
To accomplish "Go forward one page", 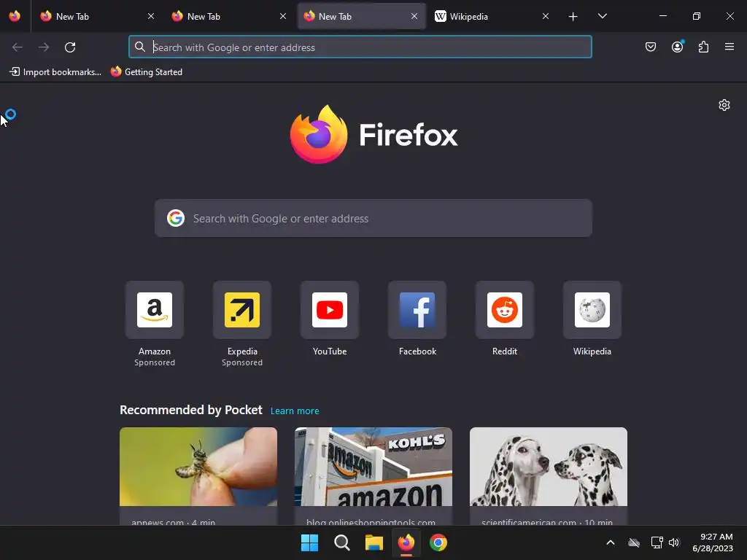I will [x=44, y=47].
